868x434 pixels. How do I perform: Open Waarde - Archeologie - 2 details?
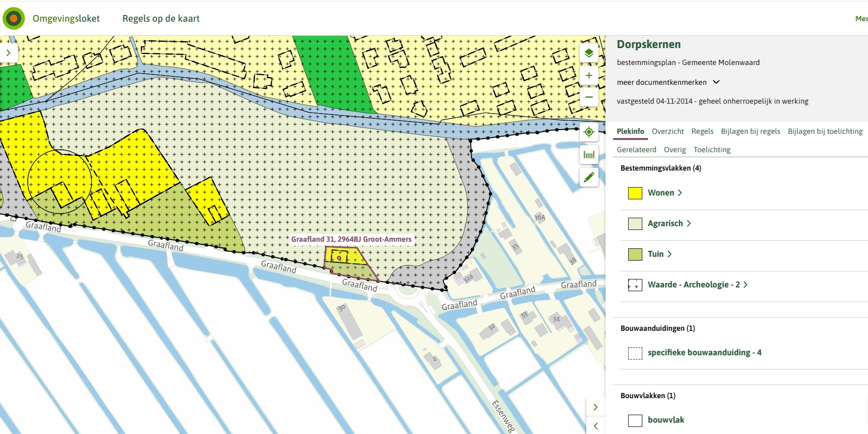[697, 285]
